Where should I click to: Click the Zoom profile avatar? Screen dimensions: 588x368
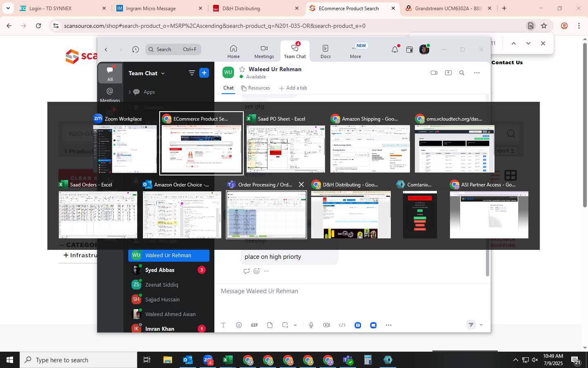click(x=424, y=49)
